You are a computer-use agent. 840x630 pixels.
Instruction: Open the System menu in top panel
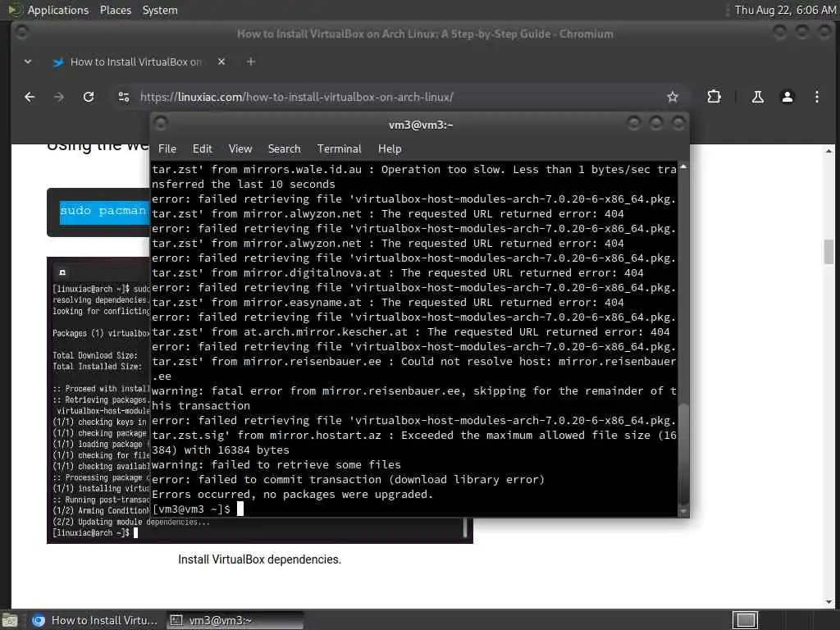(160, 10)
